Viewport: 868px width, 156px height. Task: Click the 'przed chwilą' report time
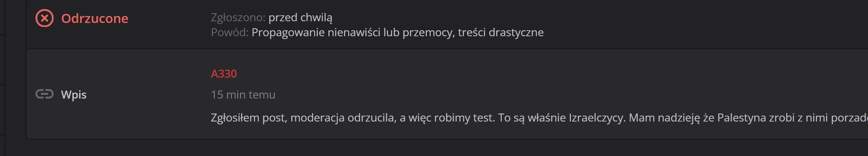pos(300,17)
